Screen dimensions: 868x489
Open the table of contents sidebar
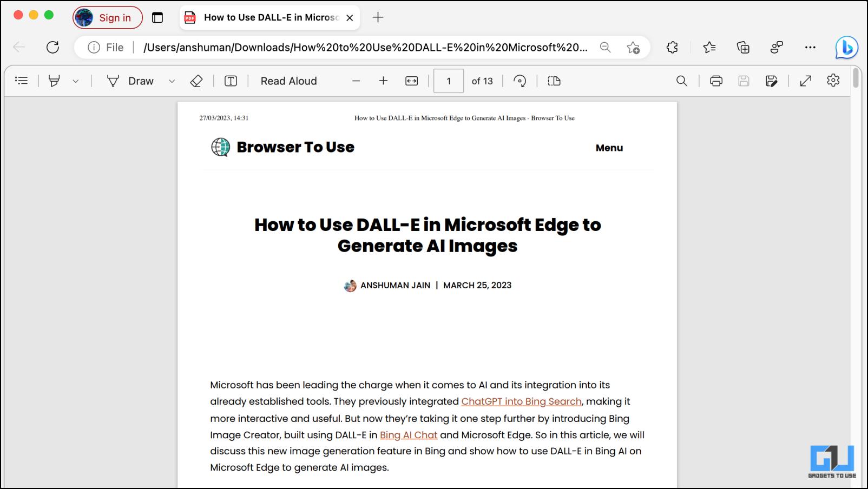click(22, 81)
